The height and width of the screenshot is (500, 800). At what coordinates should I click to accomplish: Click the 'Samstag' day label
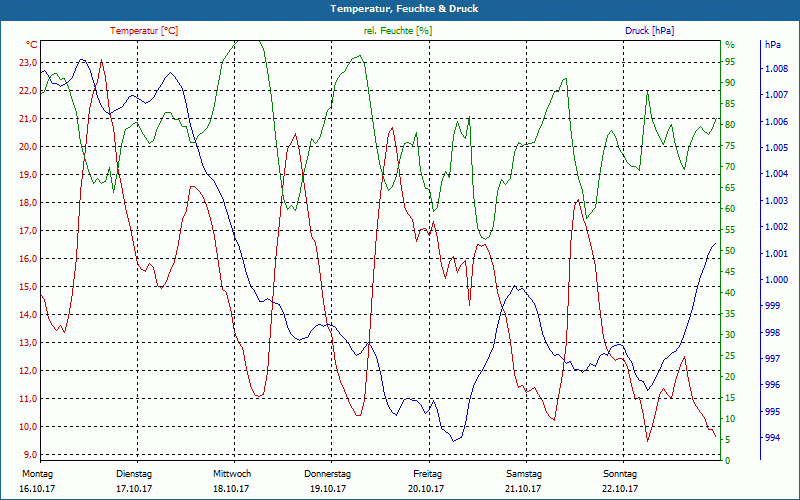(524, 474)
